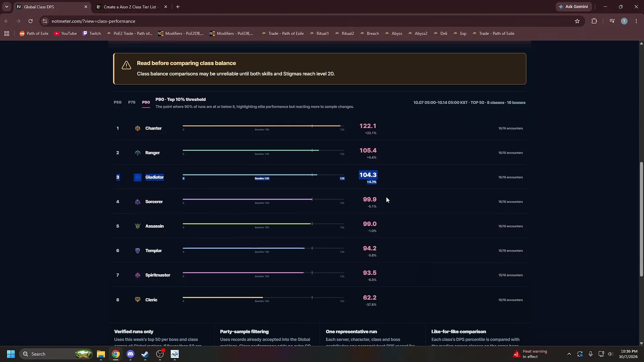The height and width of the screenshot is (362, 644).
Task: Close the Aion 2 Class Tier List tab
Action: 165,7
